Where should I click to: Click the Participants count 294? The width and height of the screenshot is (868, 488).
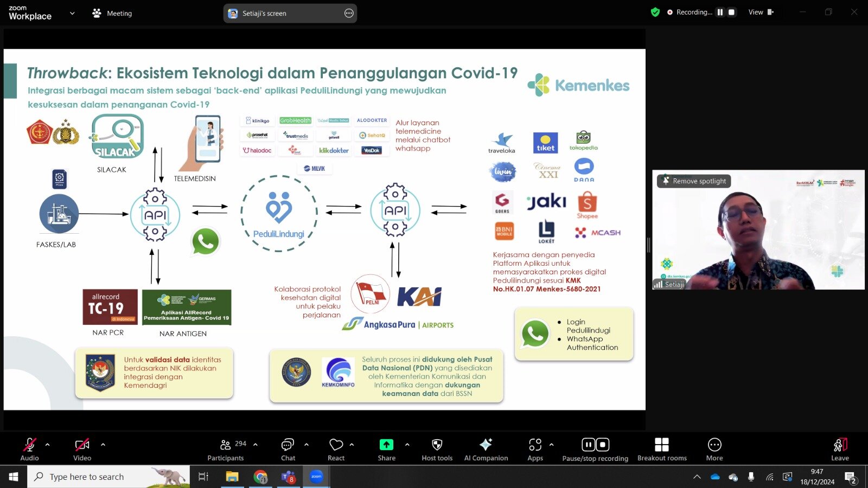(240, 444)
